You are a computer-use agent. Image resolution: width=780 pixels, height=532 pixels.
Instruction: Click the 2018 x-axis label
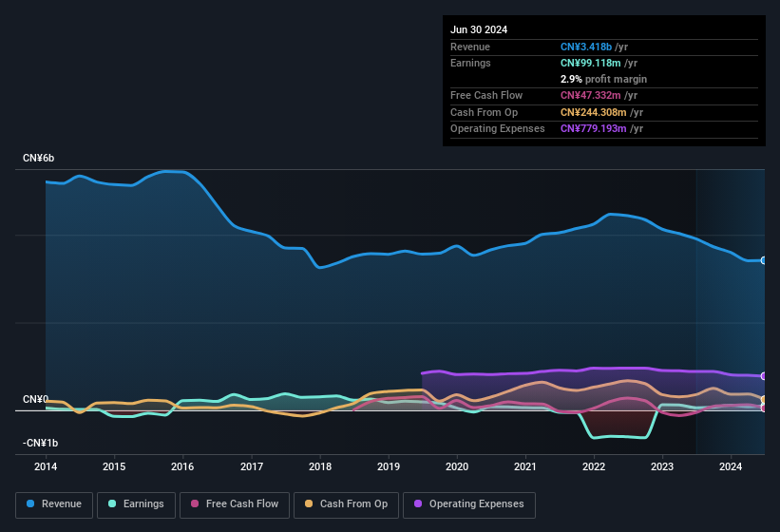(x=320, y=466)
